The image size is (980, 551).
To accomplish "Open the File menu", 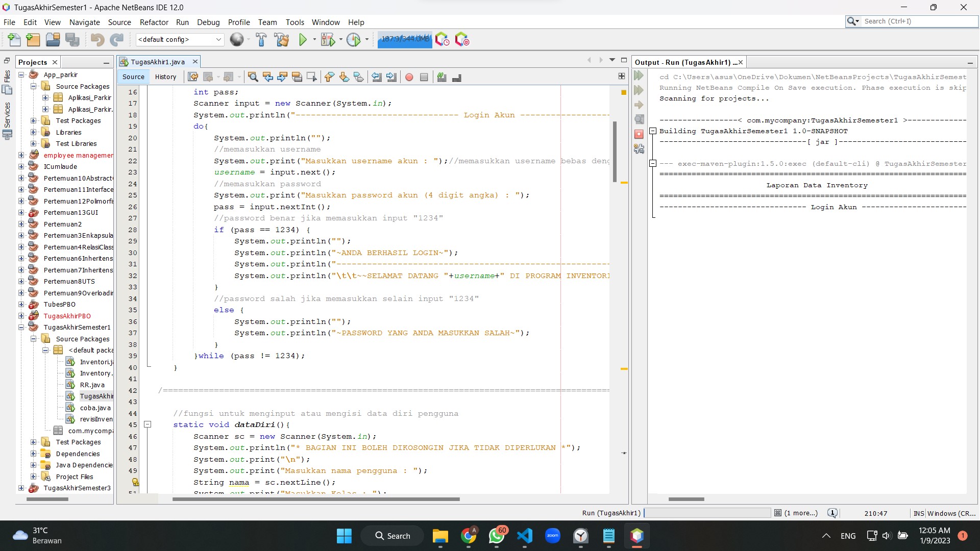I will tap(9, 22).
